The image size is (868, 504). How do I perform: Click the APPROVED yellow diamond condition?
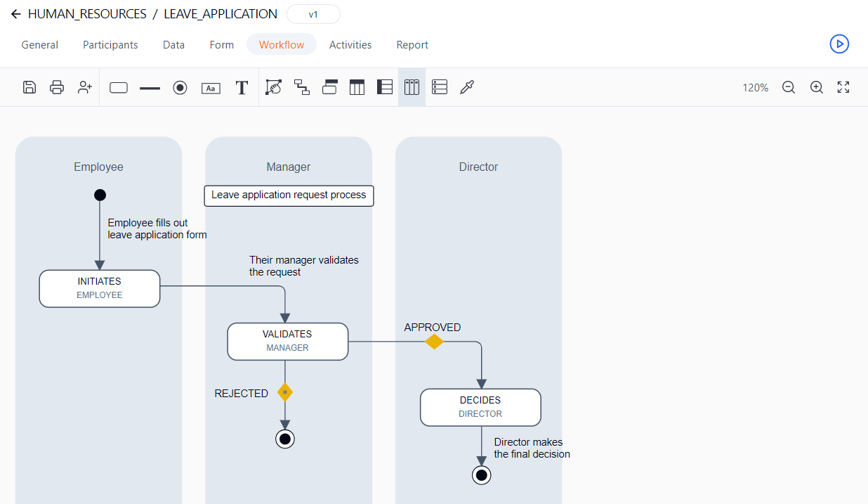434,342
